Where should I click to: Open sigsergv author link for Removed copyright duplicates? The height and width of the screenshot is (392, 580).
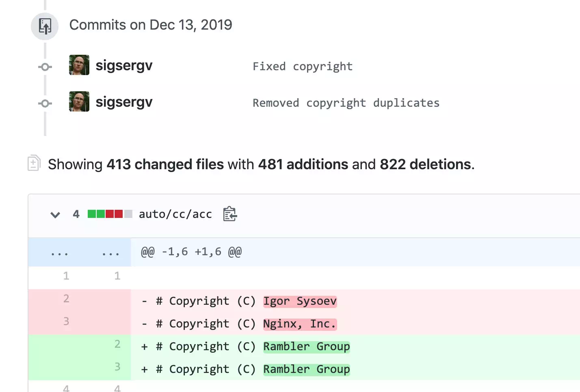click(124, 102)
